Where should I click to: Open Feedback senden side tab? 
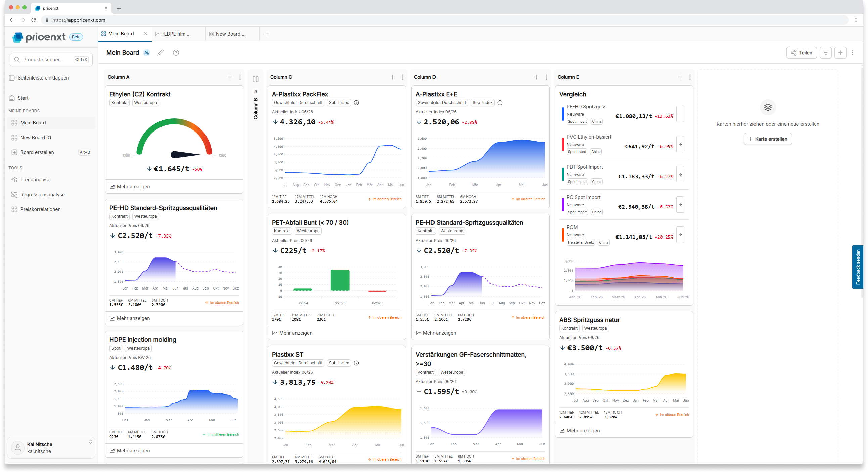coord(858,267)
